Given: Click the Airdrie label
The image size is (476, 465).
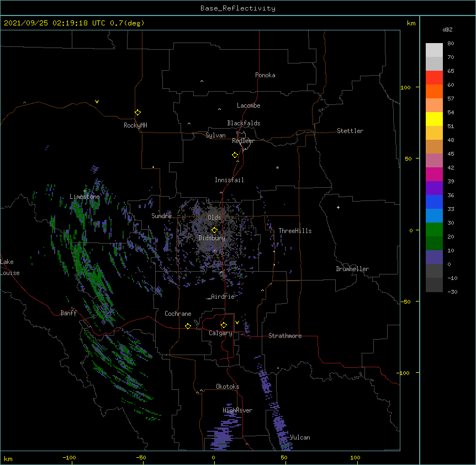Looking at the screenshot, I should click(x=223, y=297).
